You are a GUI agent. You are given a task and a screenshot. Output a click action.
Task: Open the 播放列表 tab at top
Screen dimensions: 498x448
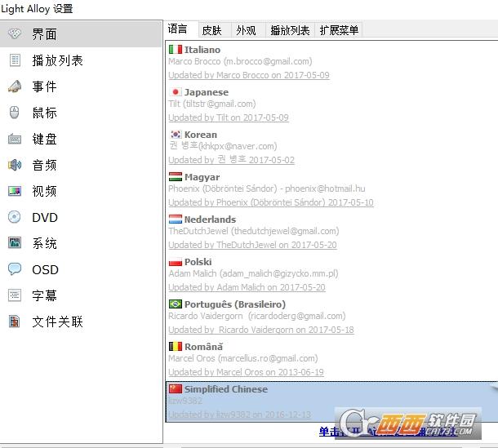pos(290,30)
